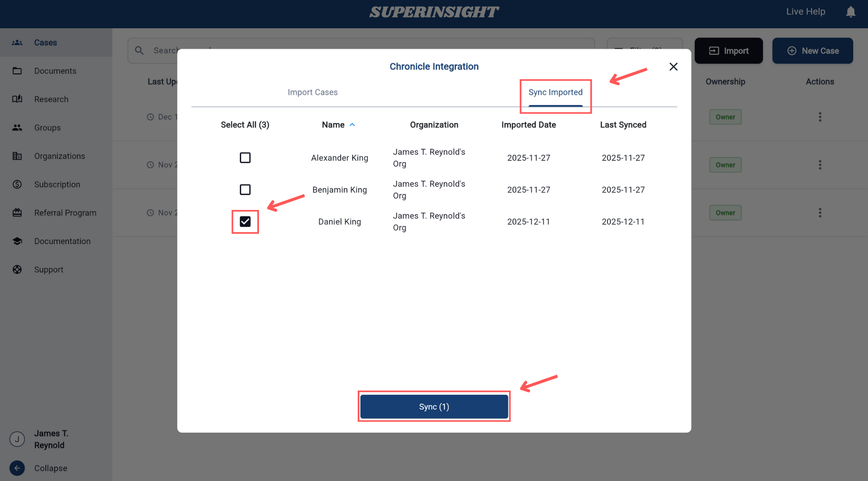Check Benjamin King's row checkbox
The height and width of the screenshot is (481, 868).
(x=245, y=190)
